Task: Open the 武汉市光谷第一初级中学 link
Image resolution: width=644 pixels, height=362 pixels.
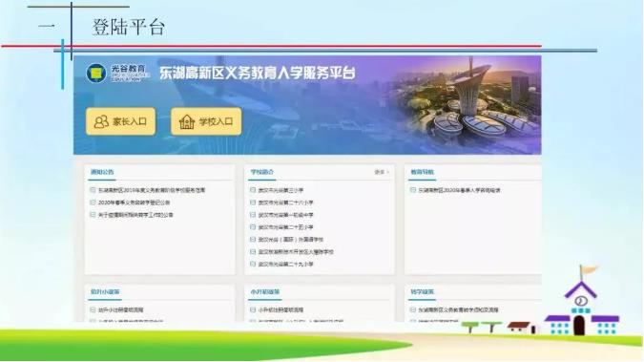Action: pyautogui.click(x=286, y=215)
